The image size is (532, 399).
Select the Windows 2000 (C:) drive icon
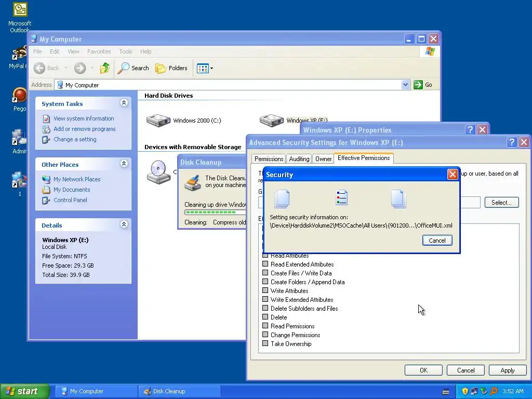[x=158, y=121]
